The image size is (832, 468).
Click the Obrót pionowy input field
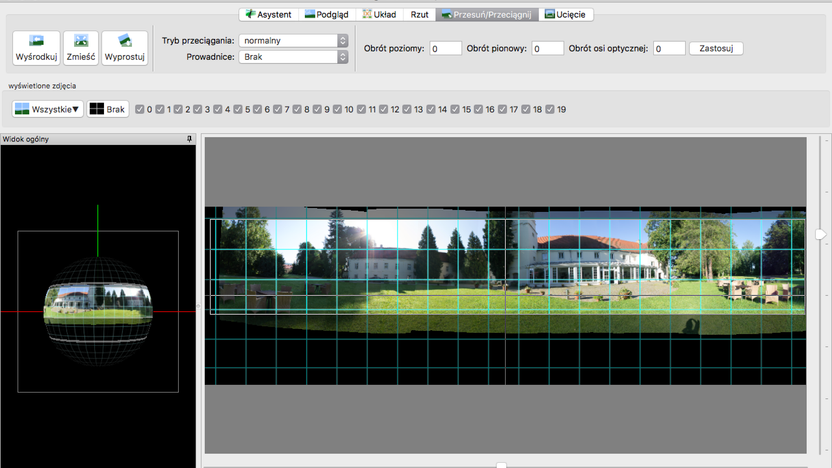pyautogui.click(x=547, y=48)
